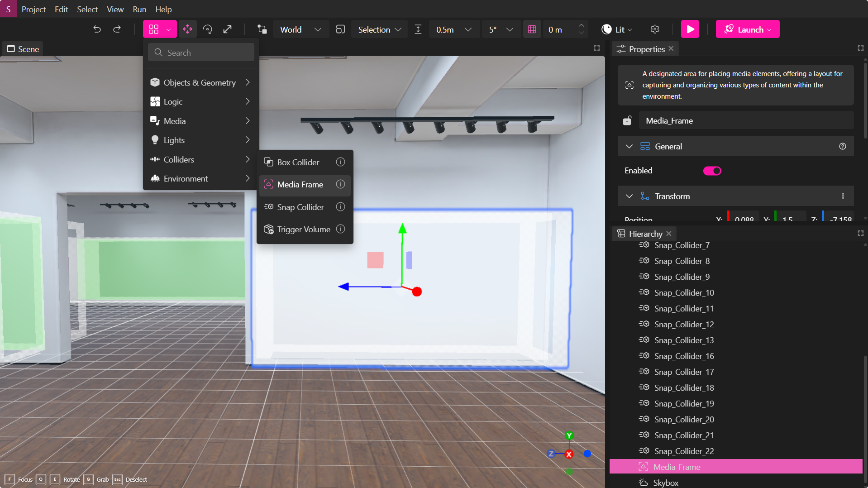868x488 pixels.
Task: Open the World coordinate space dropdown
Action: [300, 29]
